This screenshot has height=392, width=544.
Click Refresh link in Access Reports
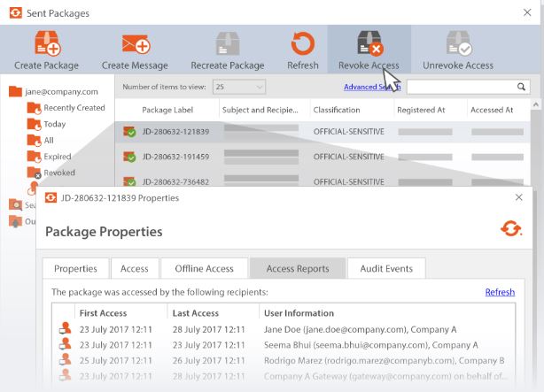(x=500, y=292)
